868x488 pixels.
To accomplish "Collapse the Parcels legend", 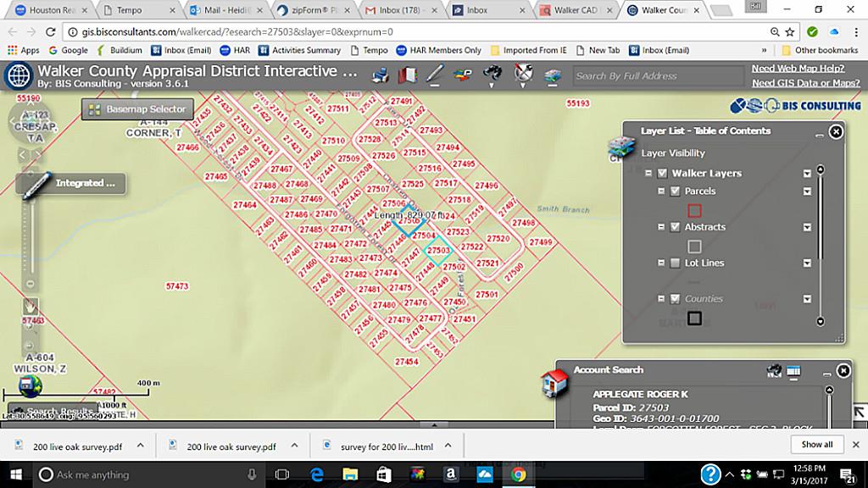I will click(x=661, y=191).
